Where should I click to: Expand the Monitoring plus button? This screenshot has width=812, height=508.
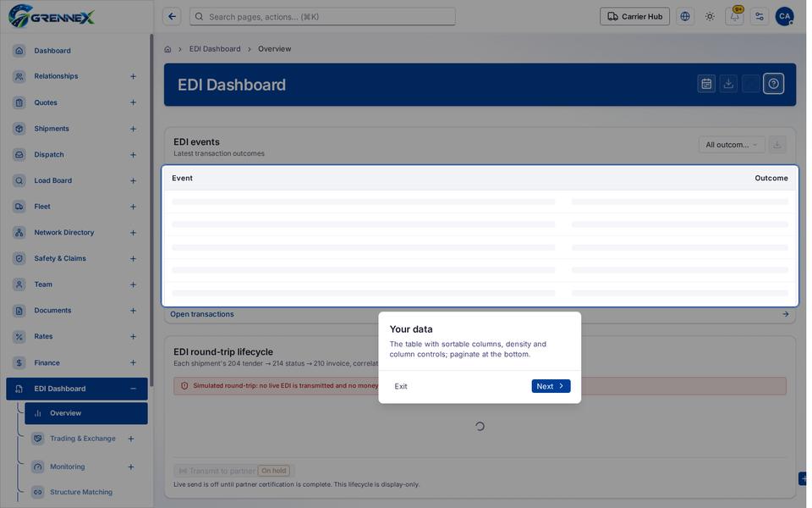131,467
